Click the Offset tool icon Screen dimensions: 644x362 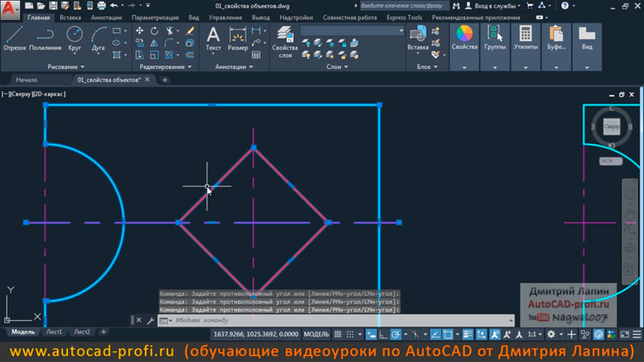(x=190, y=55)
